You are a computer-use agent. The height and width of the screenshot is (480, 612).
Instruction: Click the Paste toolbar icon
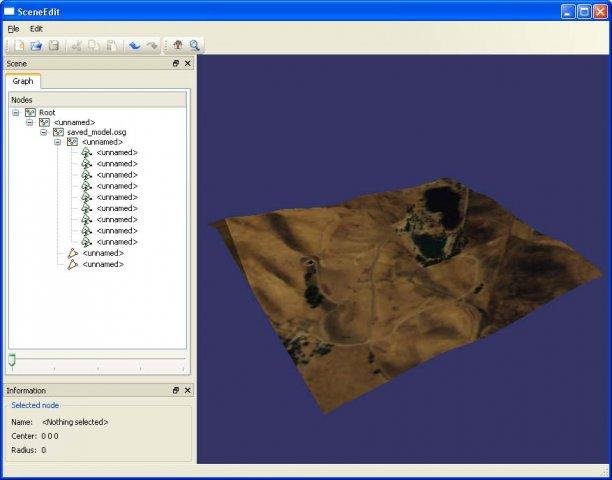pos(111,45)
